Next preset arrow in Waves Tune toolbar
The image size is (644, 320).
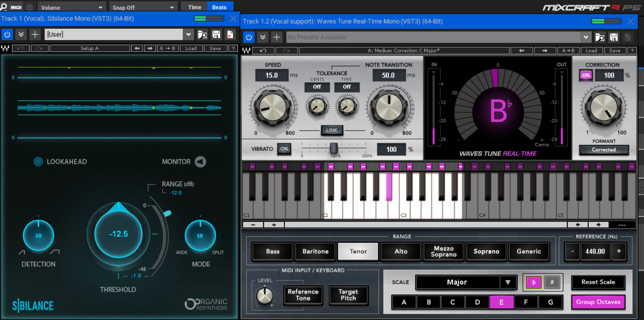click(x=545, y=51)
